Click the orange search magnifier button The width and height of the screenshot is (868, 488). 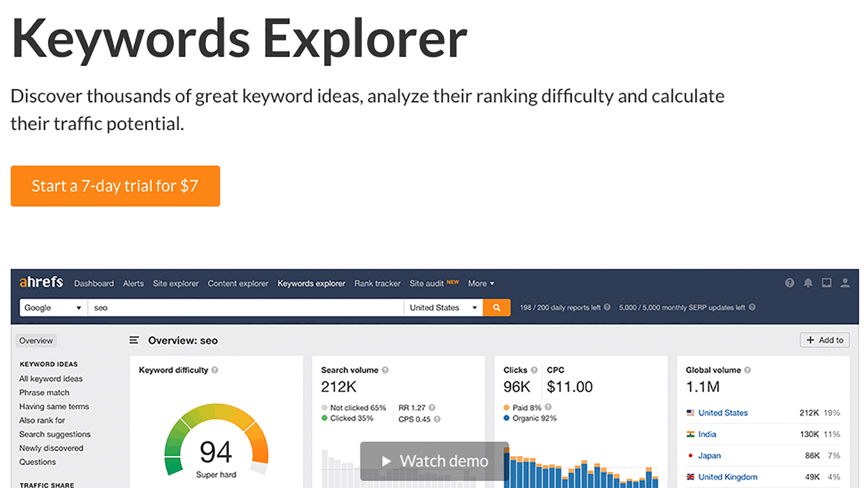pyautogui.click(x=496, y=308)
